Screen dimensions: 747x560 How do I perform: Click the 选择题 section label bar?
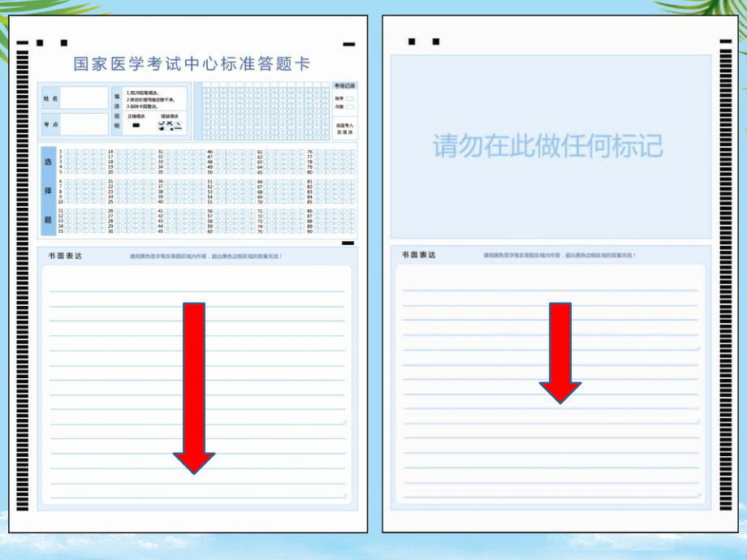(48, 191)
